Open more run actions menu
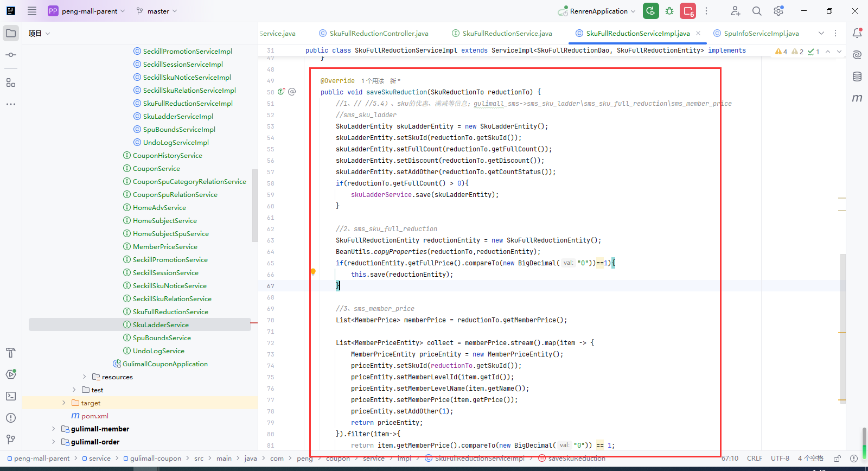868x471 pixels. click(x=706, y=11)
